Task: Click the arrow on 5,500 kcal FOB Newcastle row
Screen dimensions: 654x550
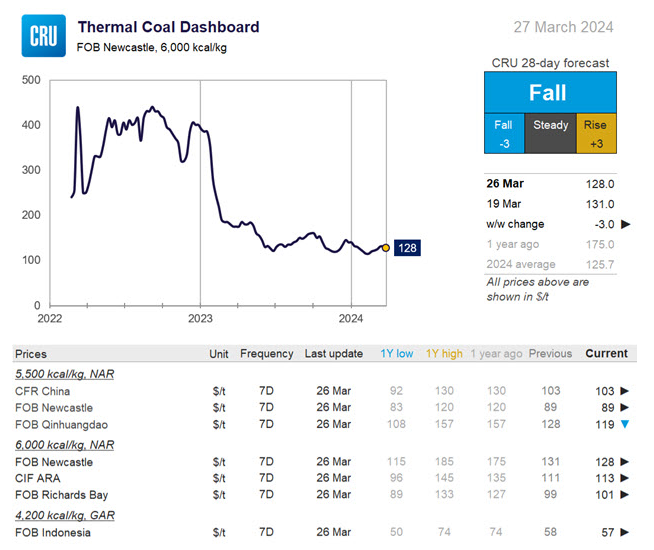Action: click(x=626, y=407)
